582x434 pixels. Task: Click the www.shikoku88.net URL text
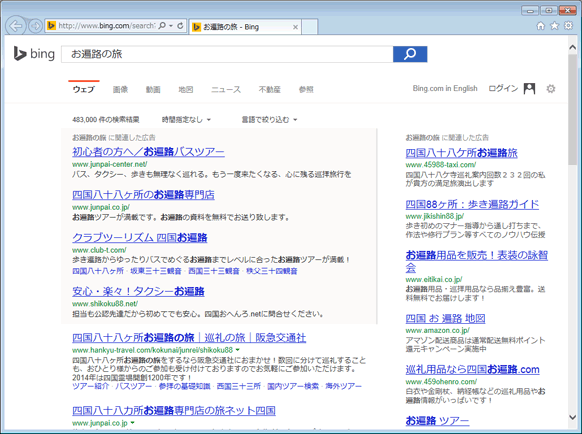point(105,303)
